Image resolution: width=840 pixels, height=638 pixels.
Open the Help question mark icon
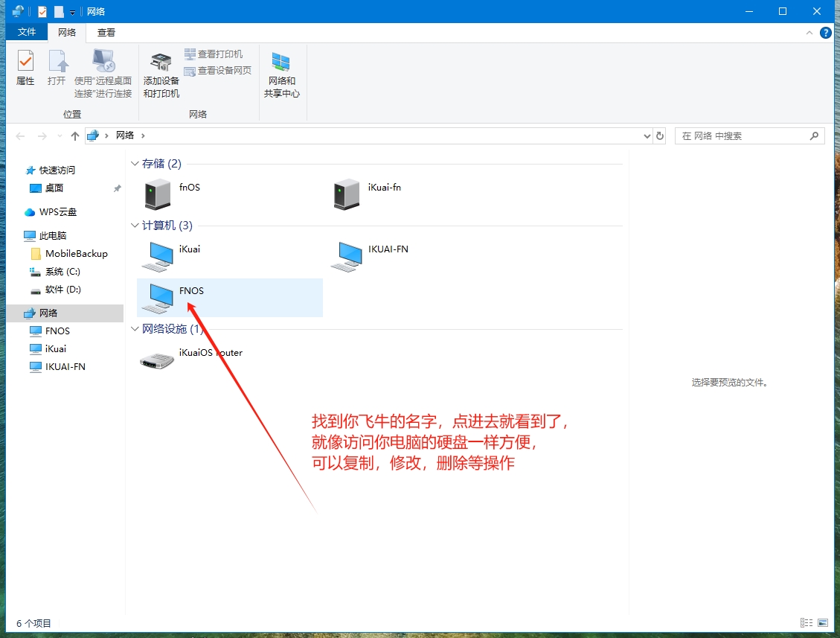826,33
